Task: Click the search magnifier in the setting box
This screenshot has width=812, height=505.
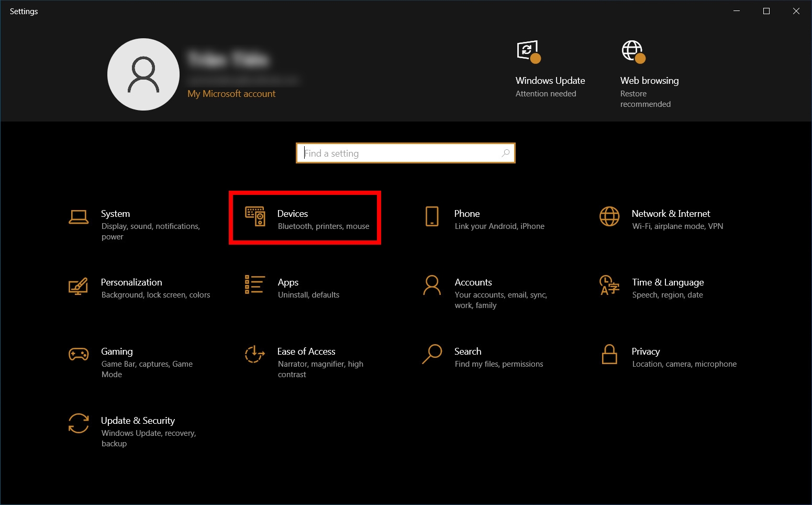Action: pos(505,153)
